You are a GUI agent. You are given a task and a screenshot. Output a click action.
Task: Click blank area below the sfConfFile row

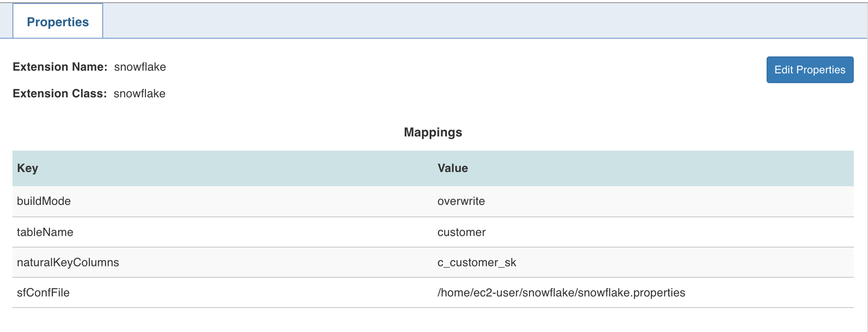click(433, 320)
